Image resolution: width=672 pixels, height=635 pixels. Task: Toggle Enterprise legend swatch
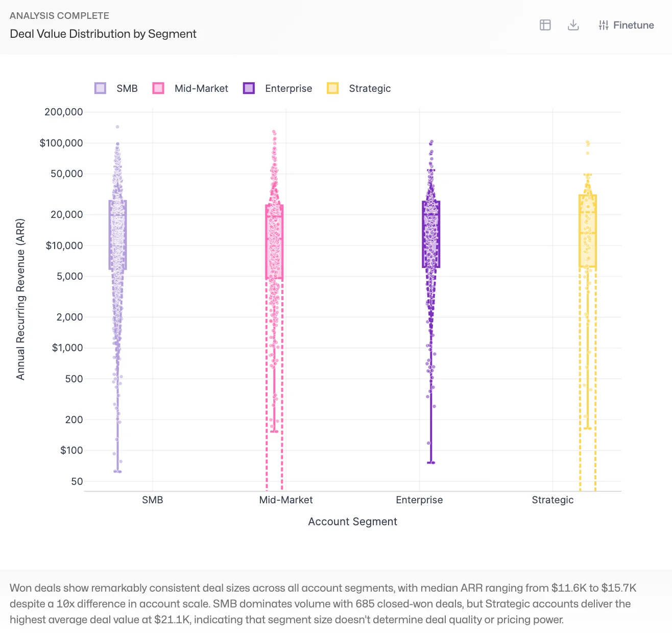249,88
